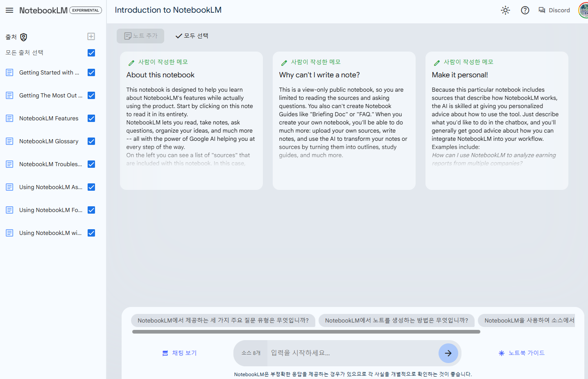Open the chat view (채팅 보기)

click(180, 353)
